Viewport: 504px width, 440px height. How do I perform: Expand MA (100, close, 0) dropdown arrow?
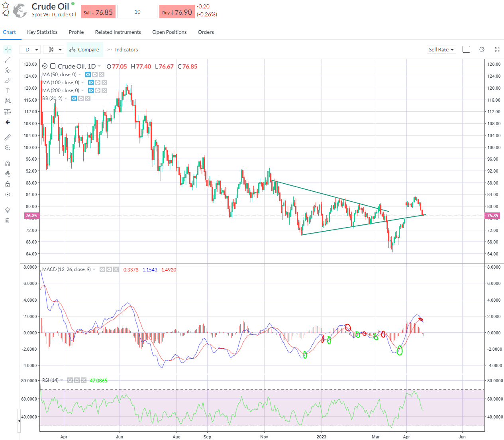pos(82,82)
